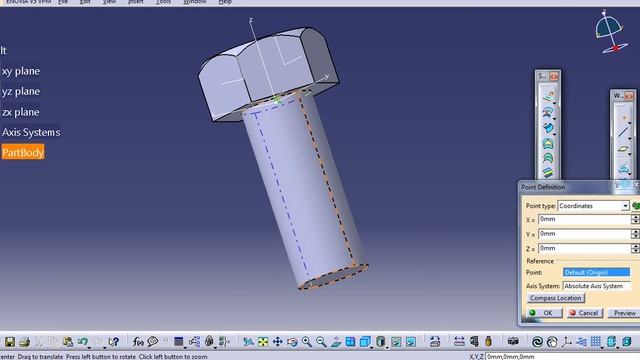This screenshot has height=360, width=640.
Task: Click the Zoom In magnifier
Action: [x=307, y=342]
